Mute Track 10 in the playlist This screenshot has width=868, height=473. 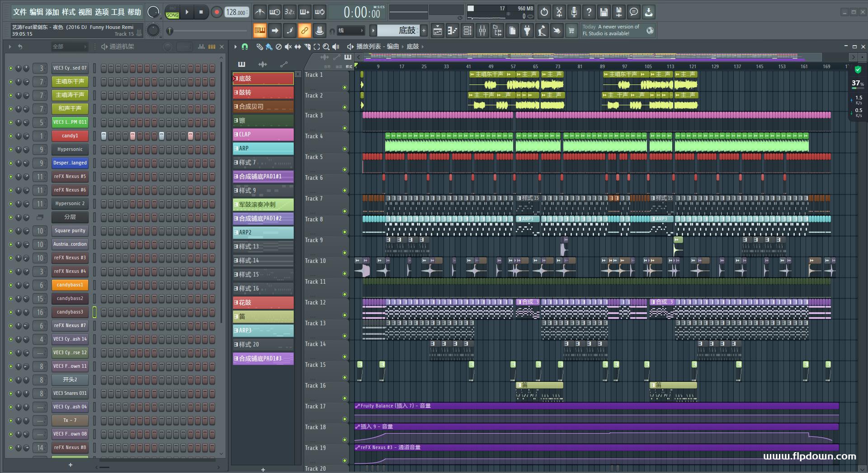(x=344, y=274)
